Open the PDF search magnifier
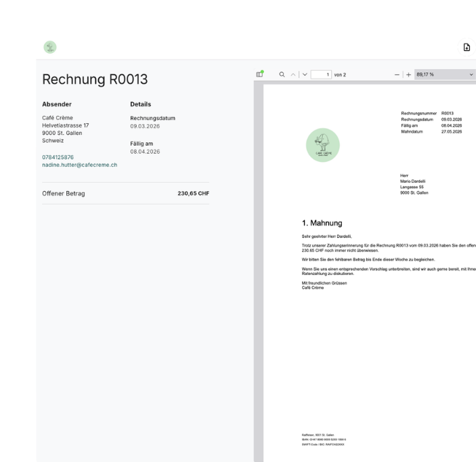Screen dimensions: 476x462 [282, 75]
